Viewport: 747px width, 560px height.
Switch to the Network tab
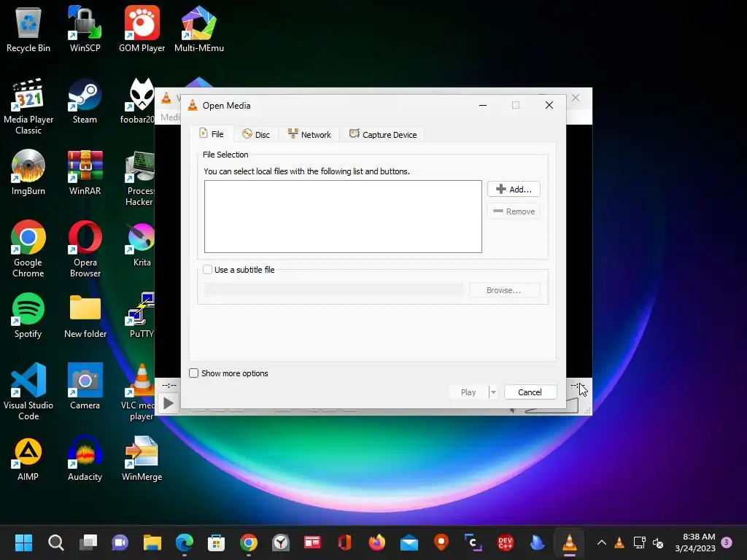(x=309, y=134)
